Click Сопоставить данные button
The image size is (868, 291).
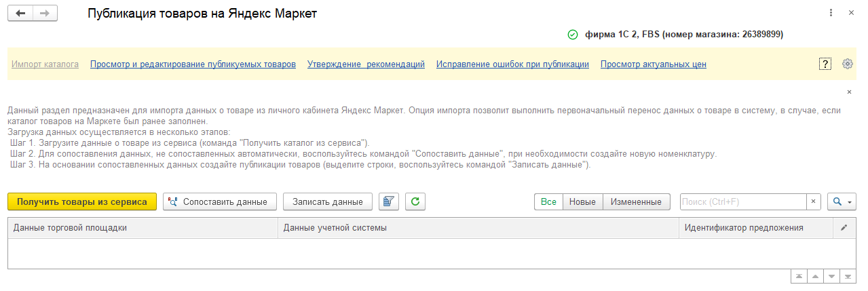(220, 201)
